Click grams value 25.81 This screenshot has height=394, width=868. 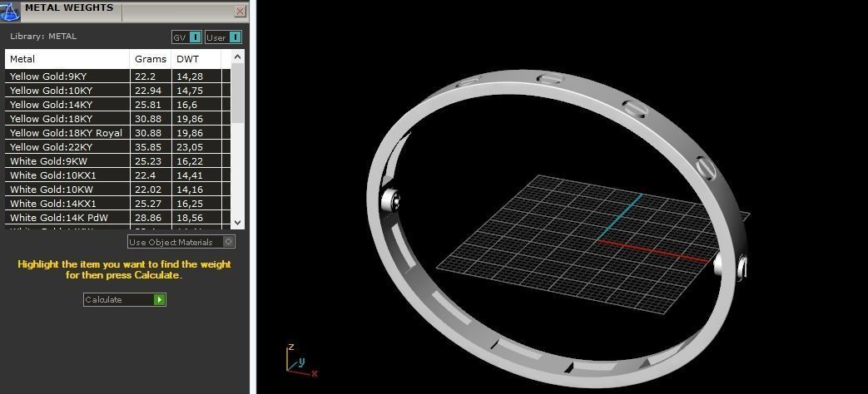pos(147,105)
